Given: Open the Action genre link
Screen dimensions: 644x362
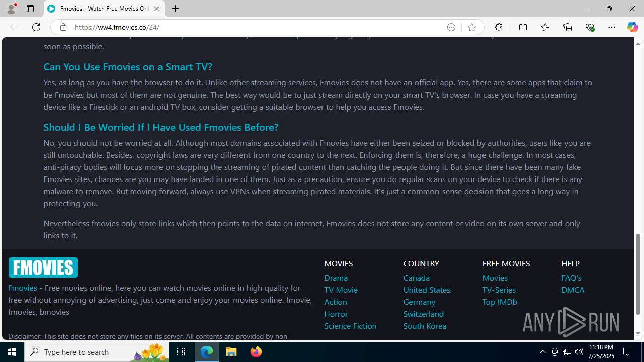Looking at the screenshot, I should (x=336, y=302).
